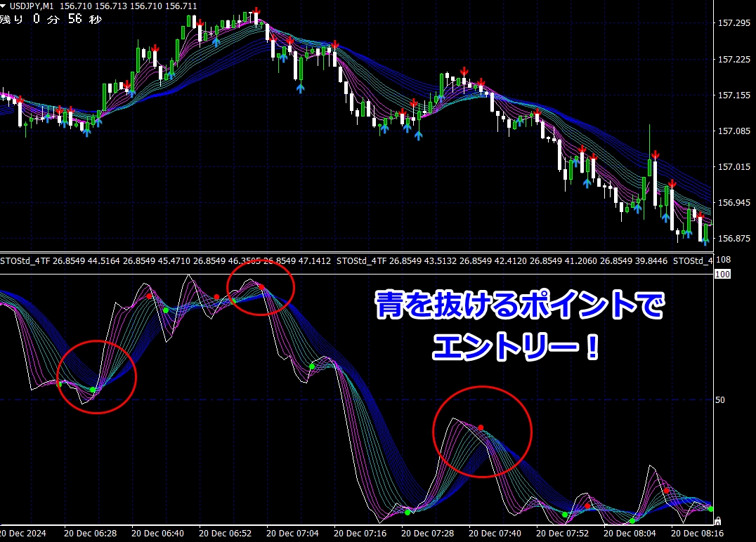
Task: Click red signal dot inside the largest red circle
Action: click(x=481, y=428)
